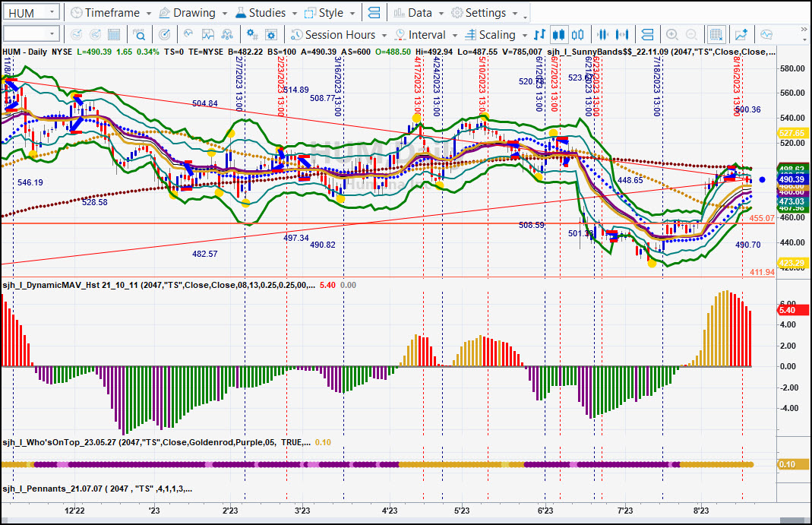Click the Timeframe clock icon
Screen dimensions: 812x525
coord(76,13)
